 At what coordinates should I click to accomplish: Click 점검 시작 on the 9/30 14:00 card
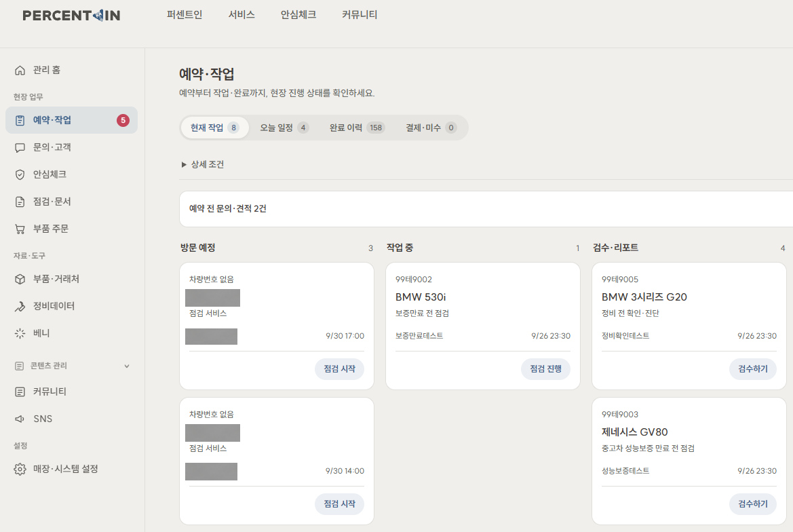[x=339, y=503]
